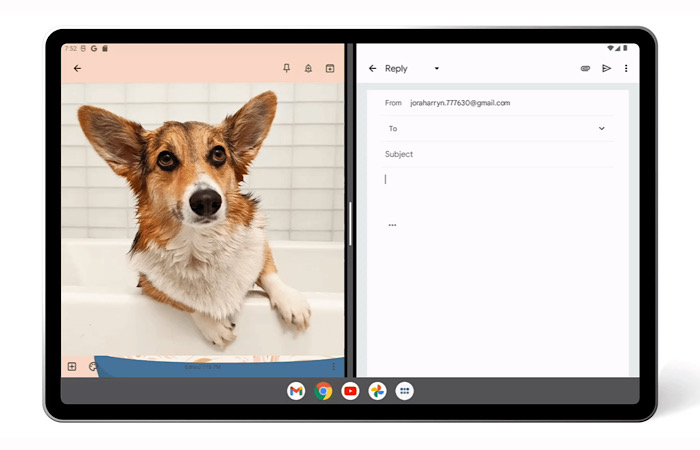Archive the Keep note
Screen dimensions: 700x450
pos(330,68)
